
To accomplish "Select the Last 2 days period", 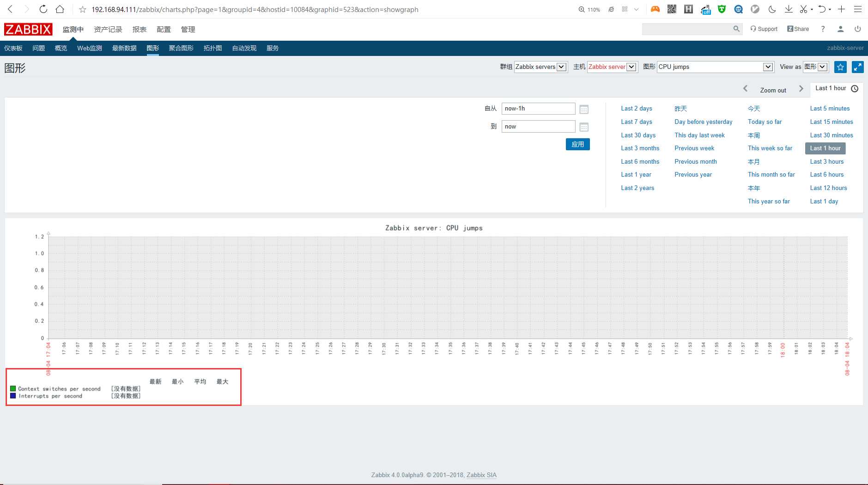I will [637, 109].
